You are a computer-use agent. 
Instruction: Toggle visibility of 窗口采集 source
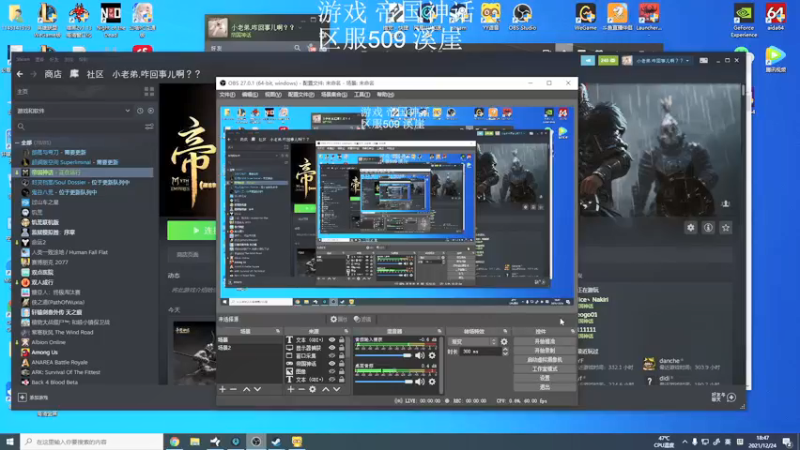coord(332,356)
